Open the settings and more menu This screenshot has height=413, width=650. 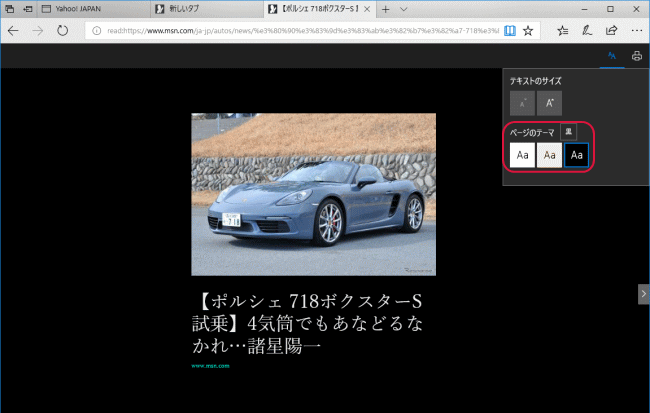click(637, 31)
